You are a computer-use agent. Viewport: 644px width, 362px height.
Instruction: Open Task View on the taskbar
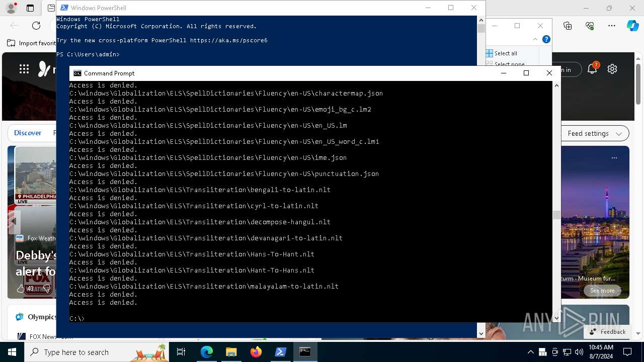coord(181,352)
